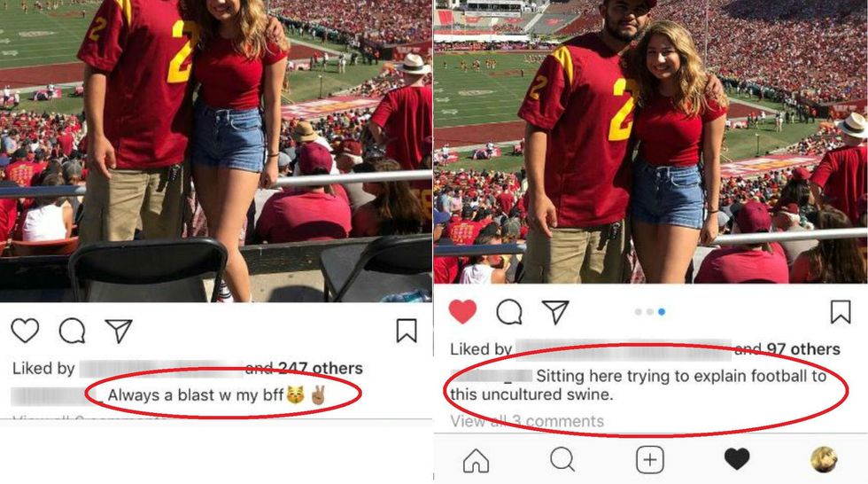Image resolution: width=868 pixels, height=484 pixels.
Task: Tap the right photo of the couple
Action: [x=650, y=142]
